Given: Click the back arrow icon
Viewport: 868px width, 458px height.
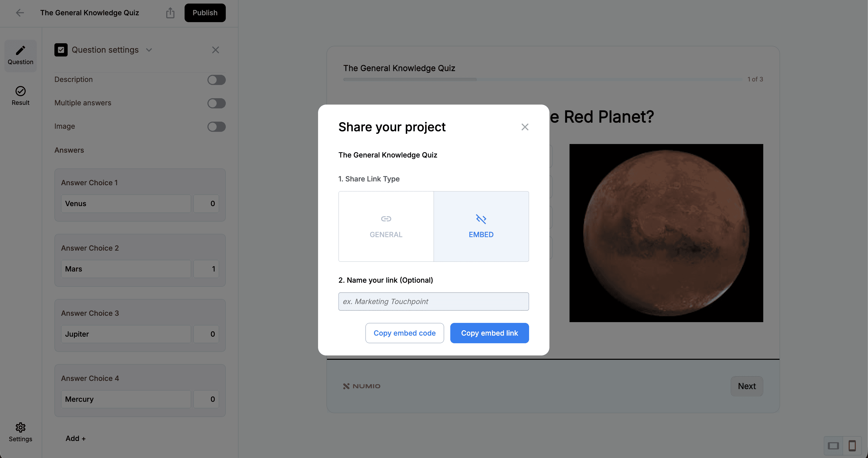Looking at the screenshot, I should click(20, 13).
